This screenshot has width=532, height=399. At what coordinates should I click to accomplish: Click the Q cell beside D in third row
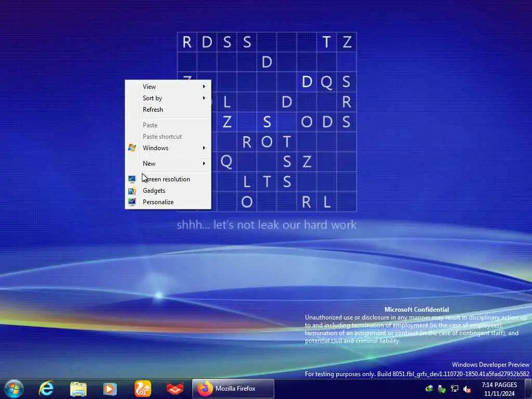click(x=326, y=82)
